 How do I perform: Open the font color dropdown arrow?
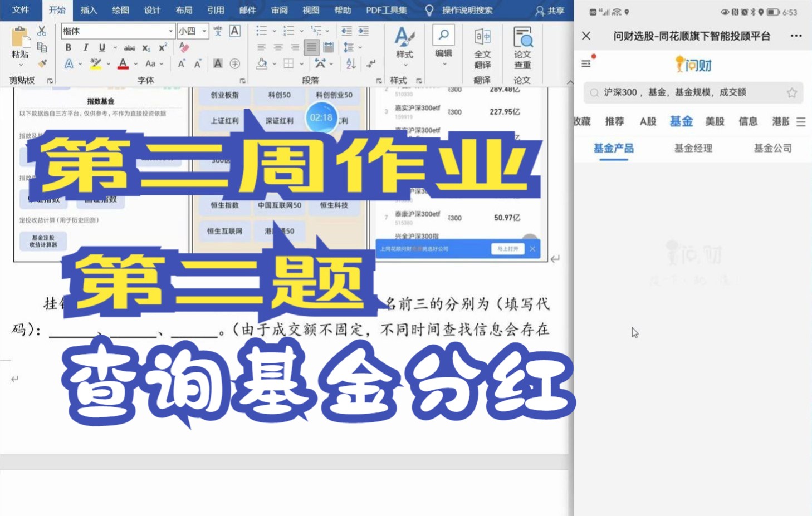(136, 64)
